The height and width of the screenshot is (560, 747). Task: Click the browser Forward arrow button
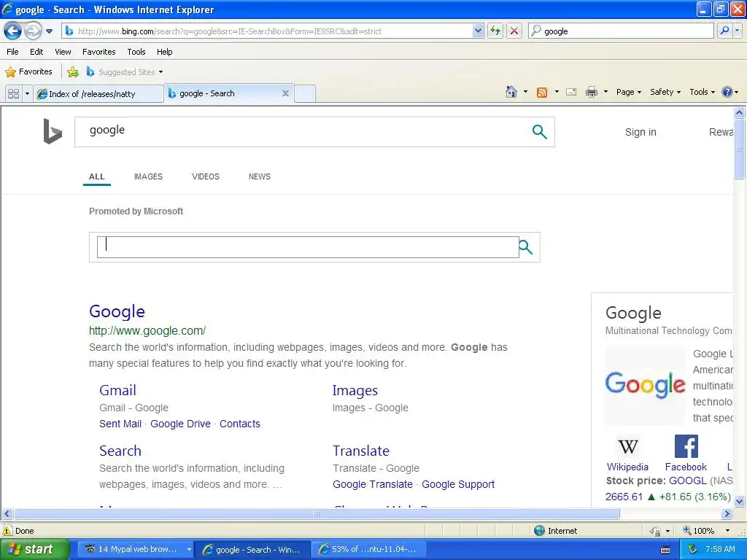pos(33,31)
